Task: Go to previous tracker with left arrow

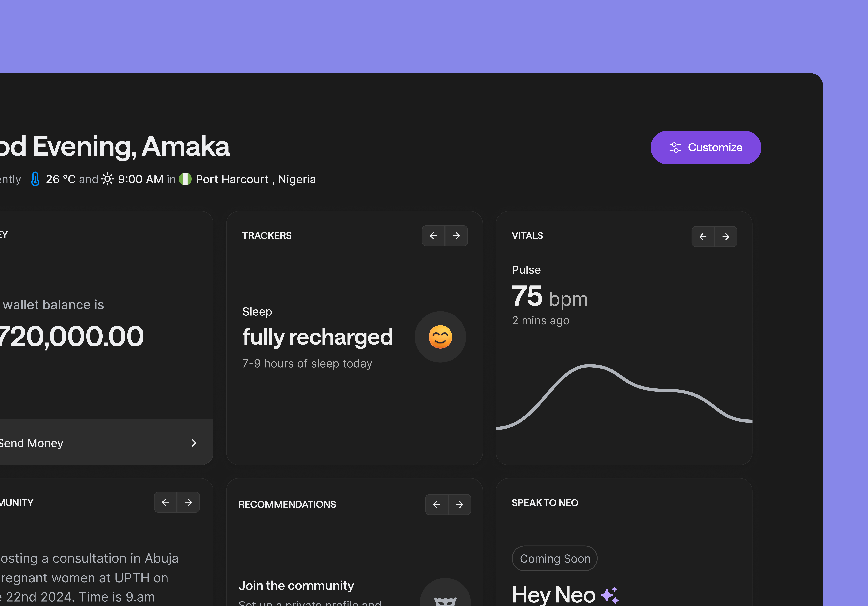Action: (433, 236)
